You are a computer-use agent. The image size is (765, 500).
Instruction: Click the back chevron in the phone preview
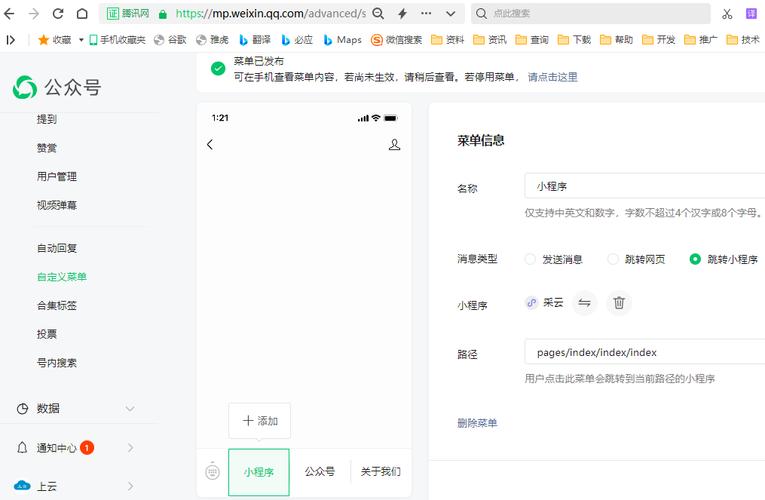point(210,144)
